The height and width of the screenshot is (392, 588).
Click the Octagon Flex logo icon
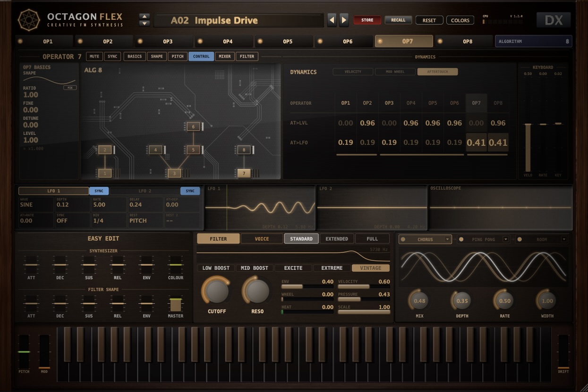(x=29, y=20)
